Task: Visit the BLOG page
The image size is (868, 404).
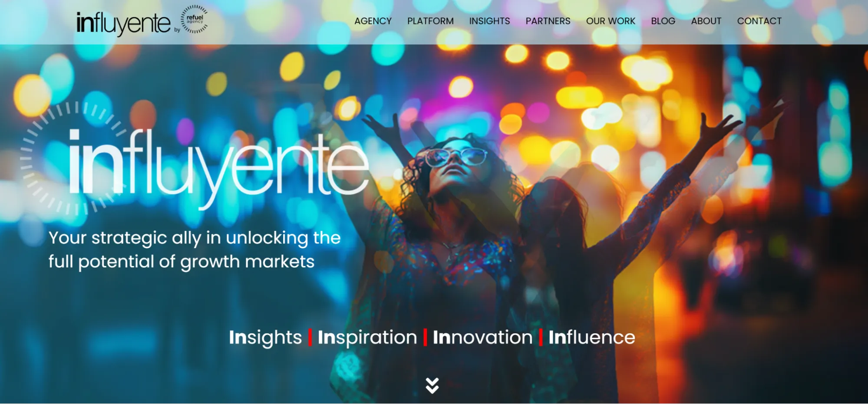Action: (x=663, y=21)
